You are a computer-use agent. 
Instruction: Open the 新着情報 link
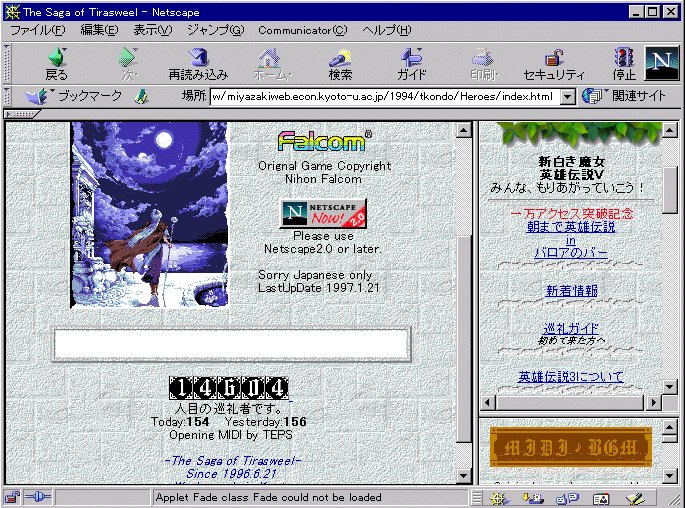(571, 290)
